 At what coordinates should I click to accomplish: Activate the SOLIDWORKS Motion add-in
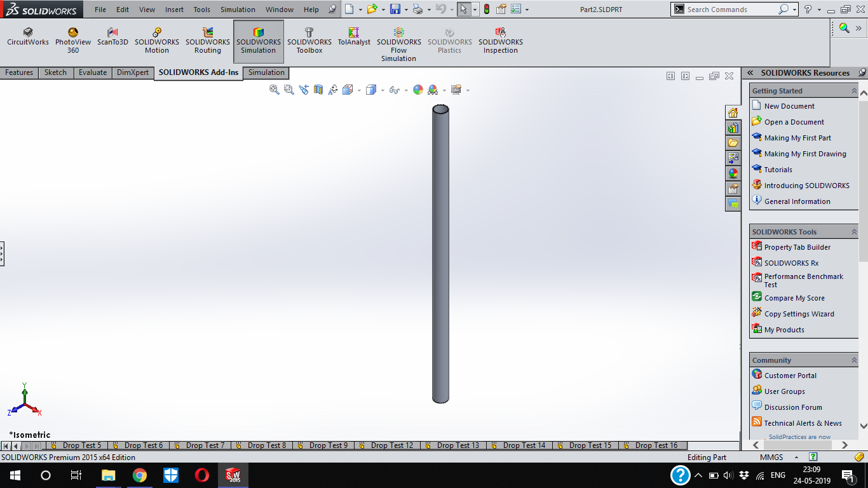click(157, 41)
